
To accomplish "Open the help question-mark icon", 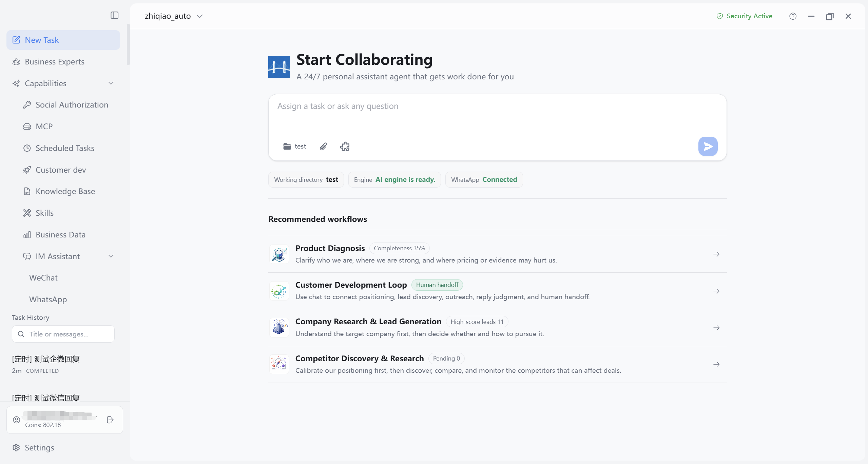I will pyautogui.click(x=793, y=16).
